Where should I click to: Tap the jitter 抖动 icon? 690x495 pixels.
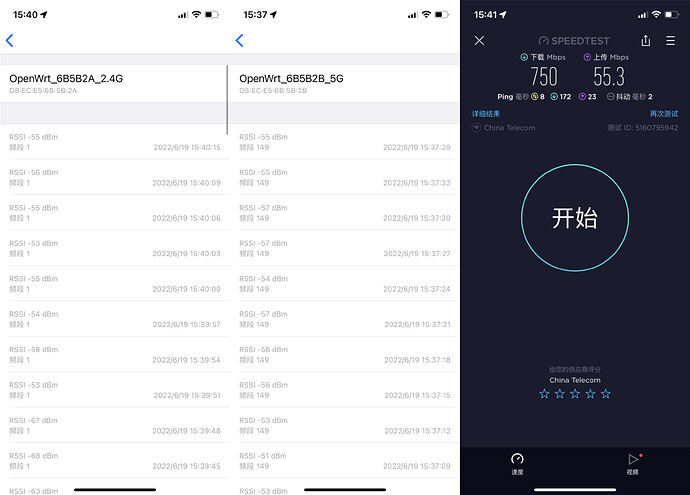(x=610, y=96)
